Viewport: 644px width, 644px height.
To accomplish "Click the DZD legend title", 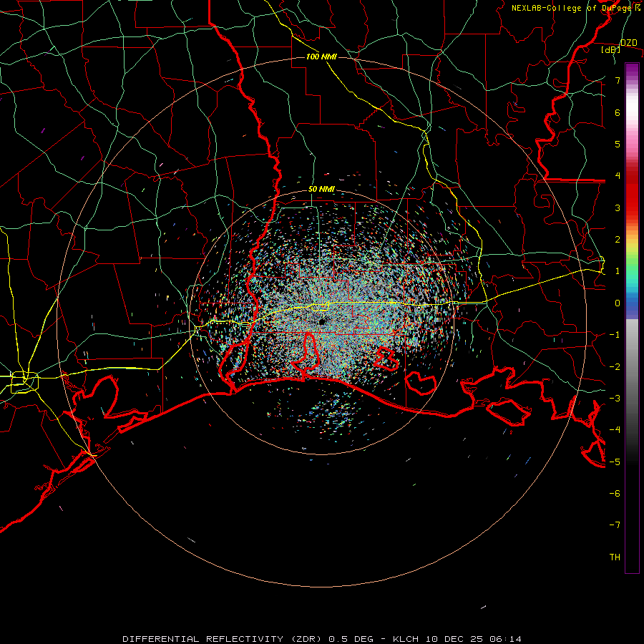I will tap(629, 43).
